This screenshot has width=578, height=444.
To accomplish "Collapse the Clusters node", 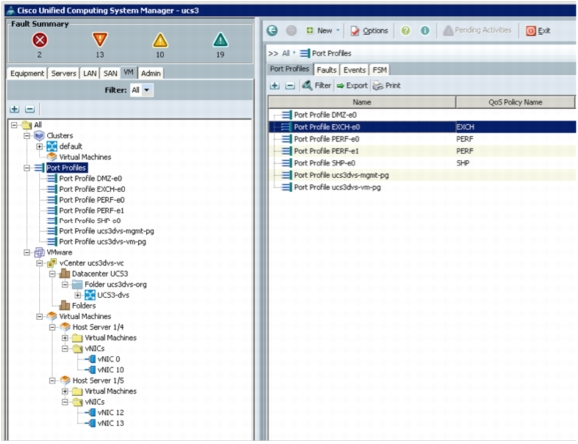I will click(x=27, y=136).
